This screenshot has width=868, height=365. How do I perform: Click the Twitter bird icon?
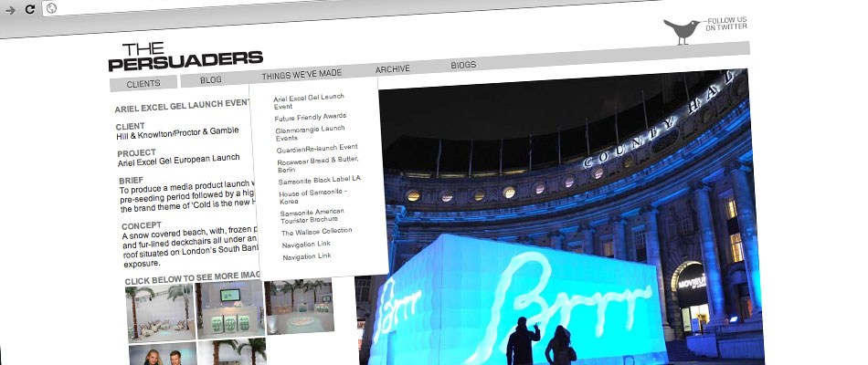click(683, 31)
